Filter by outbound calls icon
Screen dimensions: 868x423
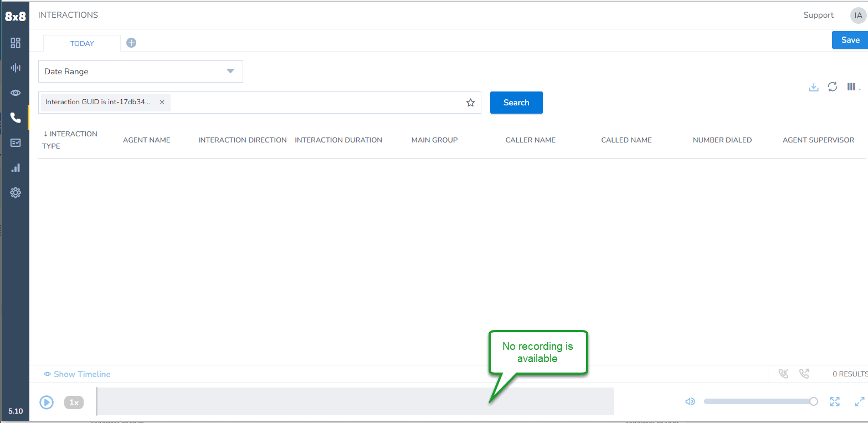coord(804,374)
